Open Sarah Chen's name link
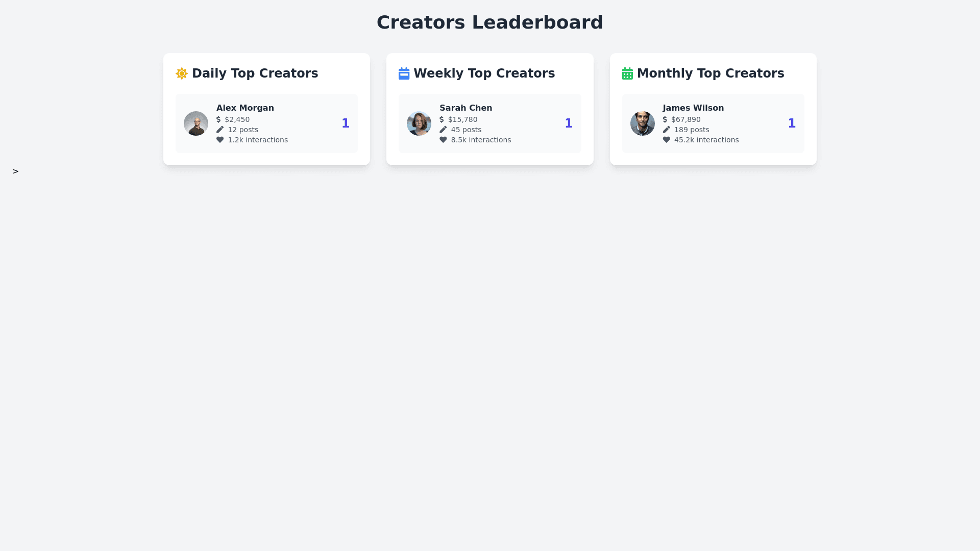The height and width of the screenshot is (551, 980). [465, 108]
